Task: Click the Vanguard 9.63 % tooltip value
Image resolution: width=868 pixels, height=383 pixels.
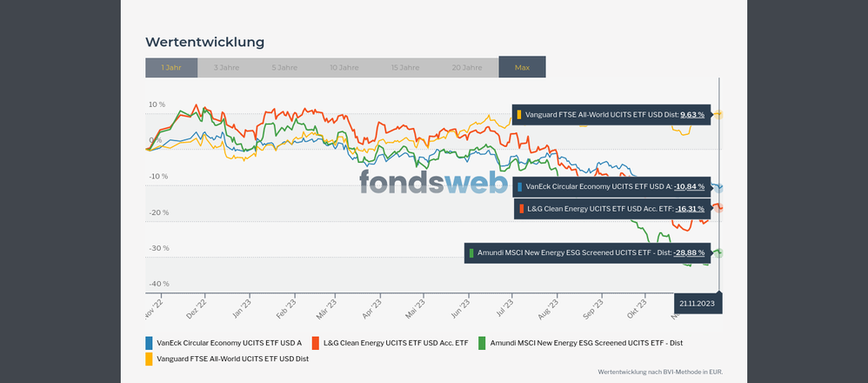Action: [x=692, y=114]
